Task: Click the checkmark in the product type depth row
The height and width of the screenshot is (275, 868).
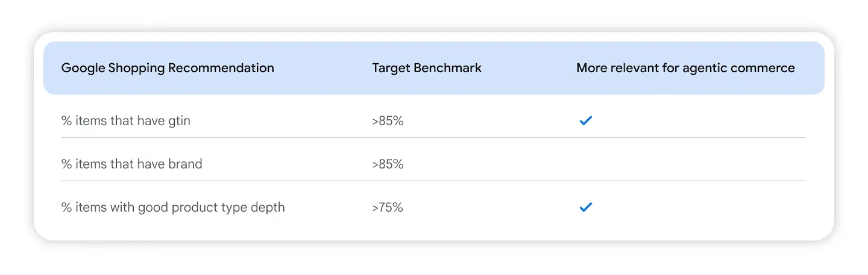Action: tap(585, 207)
